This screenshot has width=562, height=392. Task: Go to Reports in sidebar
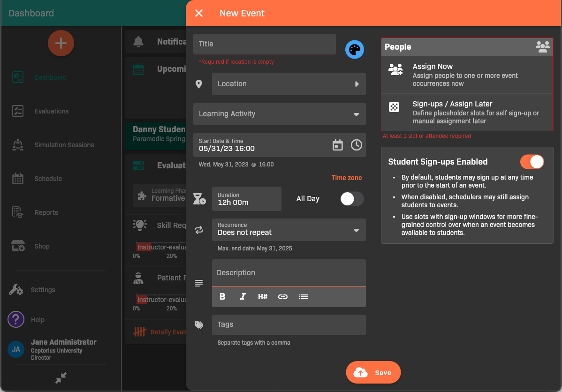[x=46, y=212]
